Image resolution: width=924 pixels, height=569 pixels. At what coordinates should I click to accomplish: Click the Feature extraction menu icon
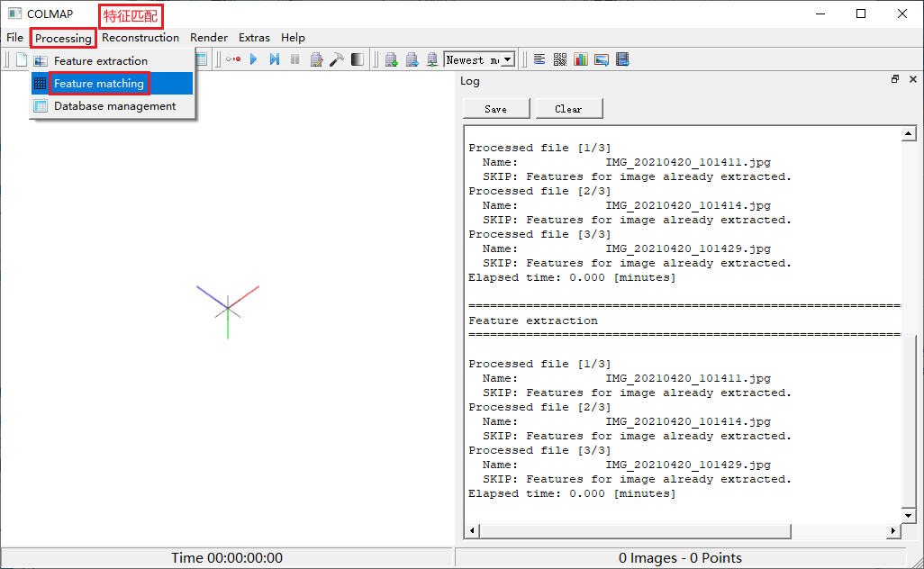[41, 60]
